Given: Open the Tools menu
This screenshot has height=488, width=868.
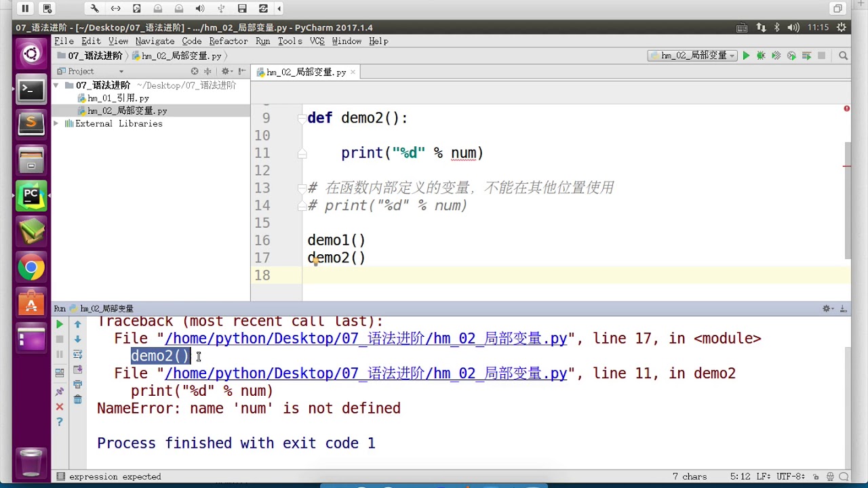Looking at the screenshot, I should [290, 41].
